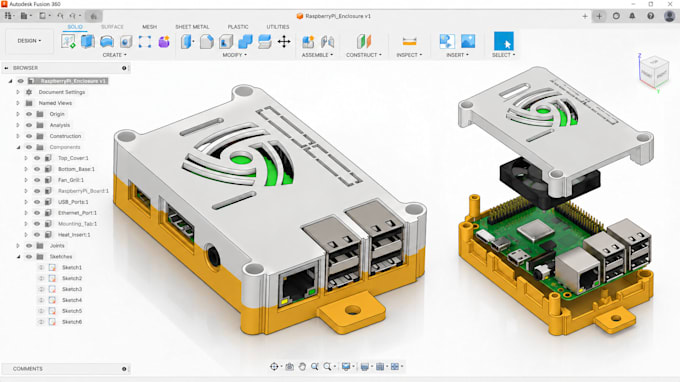Image resolution: width=680 pixels, height=382 pixels.
Task: Switch to the Mesh tab
Action: 150,27
